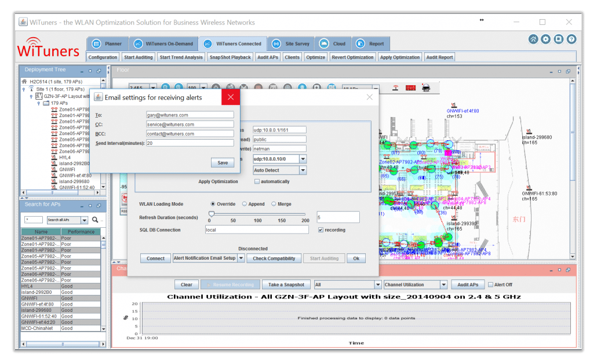Switch to WiTuners On-Demand tab
The height and width of the screenshot is (364, 597).
tap(163, 44)
